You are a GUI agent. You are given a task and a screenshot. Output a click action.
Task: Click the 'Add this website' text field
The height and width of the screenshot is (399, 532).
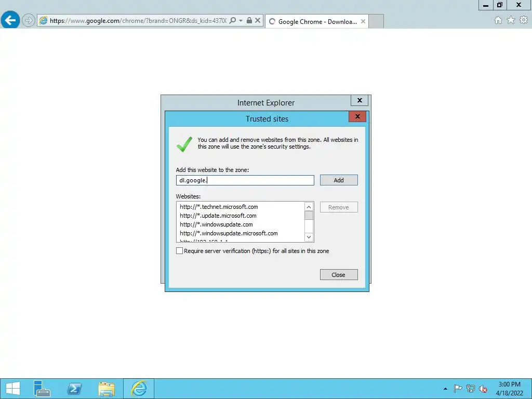(245, 180)
